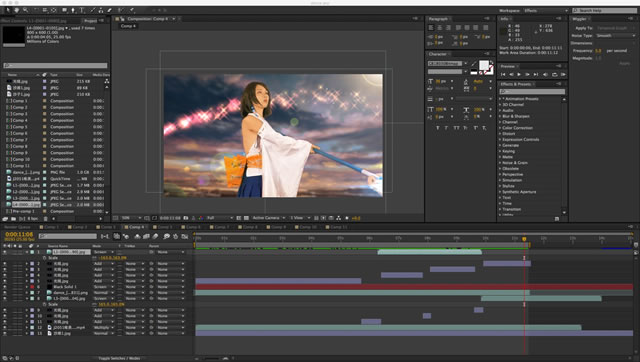This screenshot has height=362, width=640.
Task: Select the Pen tool in toolbar
Action: coord(73,10)
